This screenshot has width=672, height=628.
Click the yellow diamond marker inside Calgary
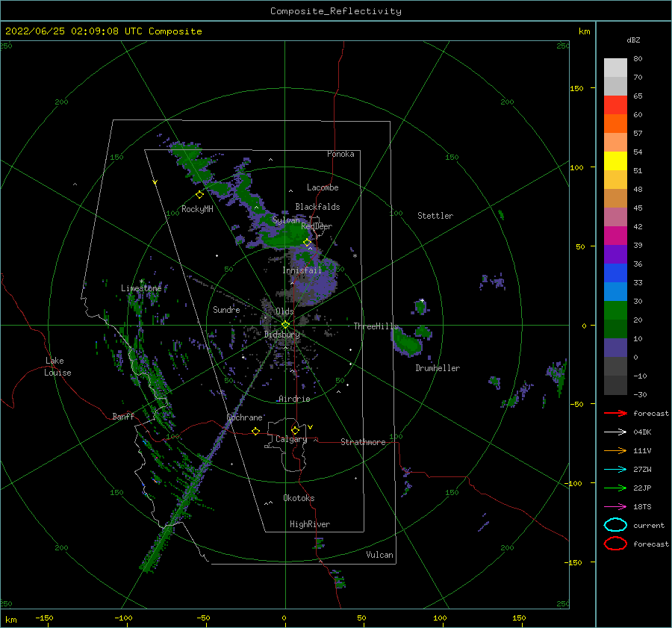(x=295, y=430)
